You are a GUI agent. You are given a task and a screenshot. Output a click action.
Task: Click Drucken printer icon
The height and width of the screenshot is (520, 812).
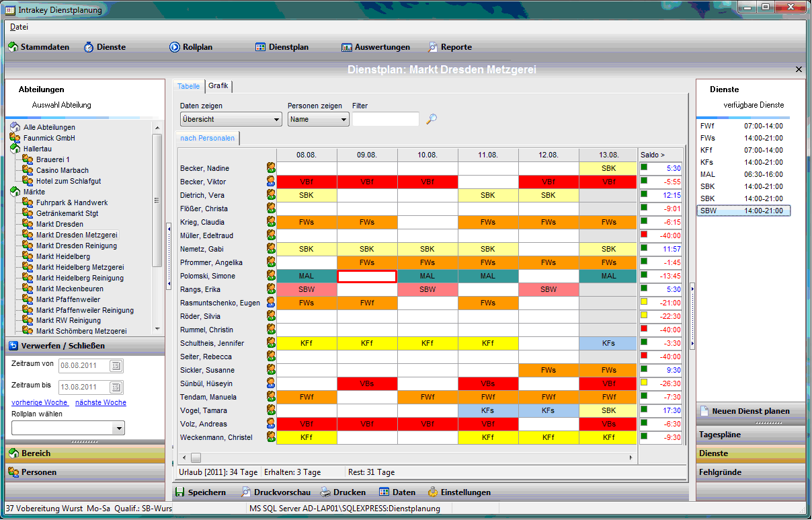(x=325, y=492)
